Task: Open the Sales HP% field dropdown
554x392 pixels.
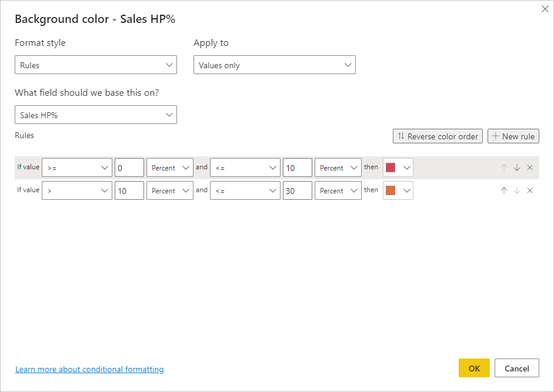Action: [x=96, y=115]
